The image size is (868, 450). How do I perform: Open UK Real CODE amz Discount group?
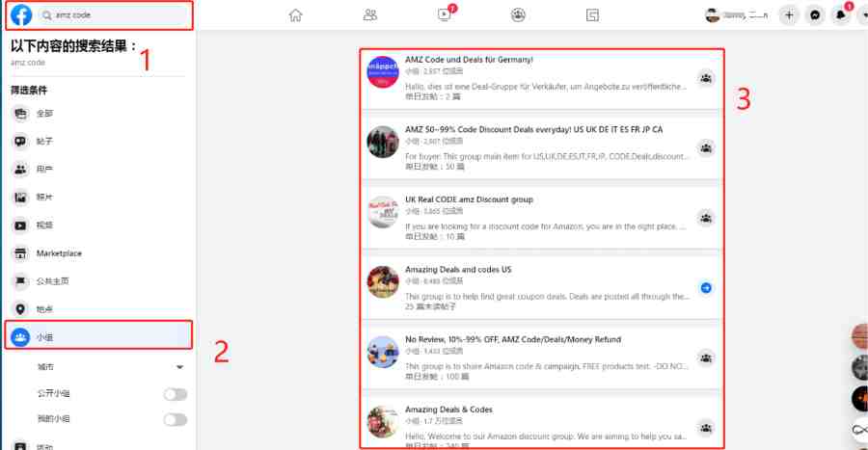[469, 199]
